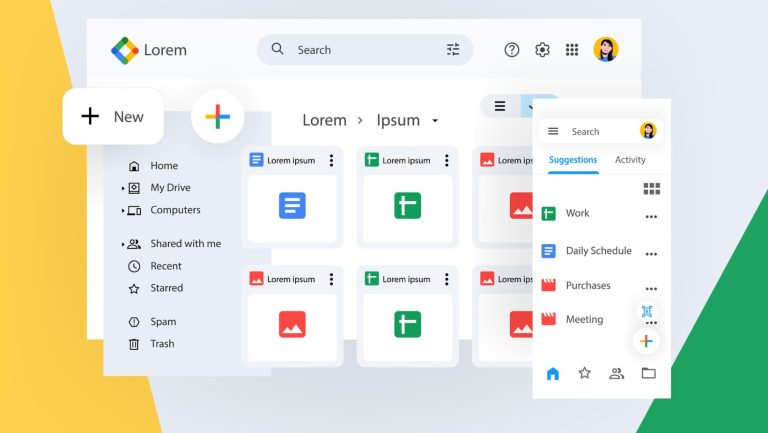Click the main Search input field
Image resolution: width=768 pixels, height=433 pixels.
coord(365,49)
